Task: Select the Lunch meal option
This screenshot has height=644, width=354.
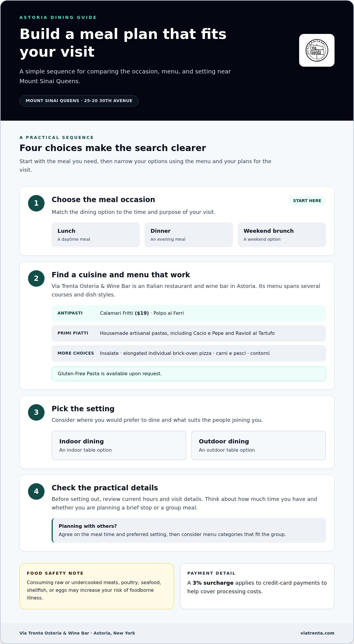Action: point(96,235)
